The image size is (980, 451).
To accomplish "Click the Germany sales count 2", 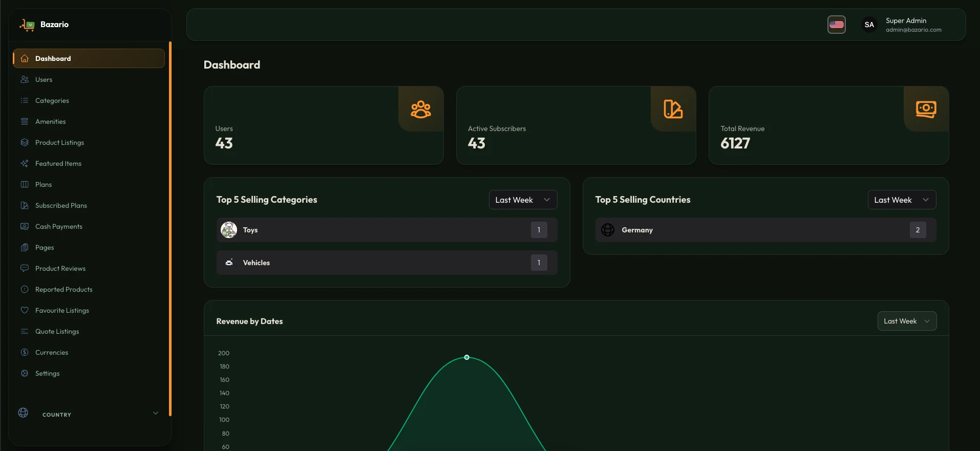I will coord(918,230).
